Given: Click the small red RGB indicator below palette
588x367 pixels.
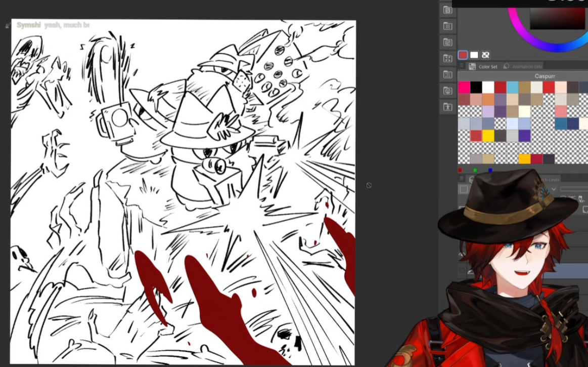Looking at the screenshot, I should [x=460, y=170].
